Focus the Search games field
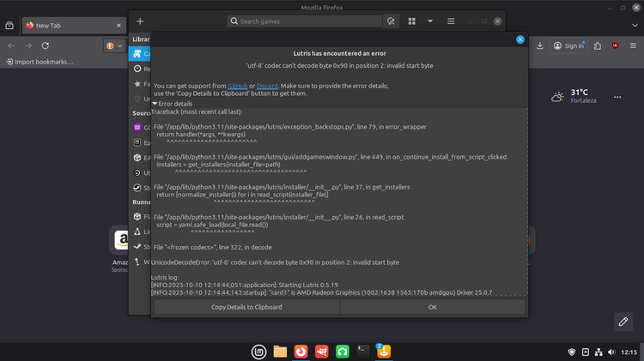Image resolution: width=644 pixels, height=361 pixels. click(304, 21)
